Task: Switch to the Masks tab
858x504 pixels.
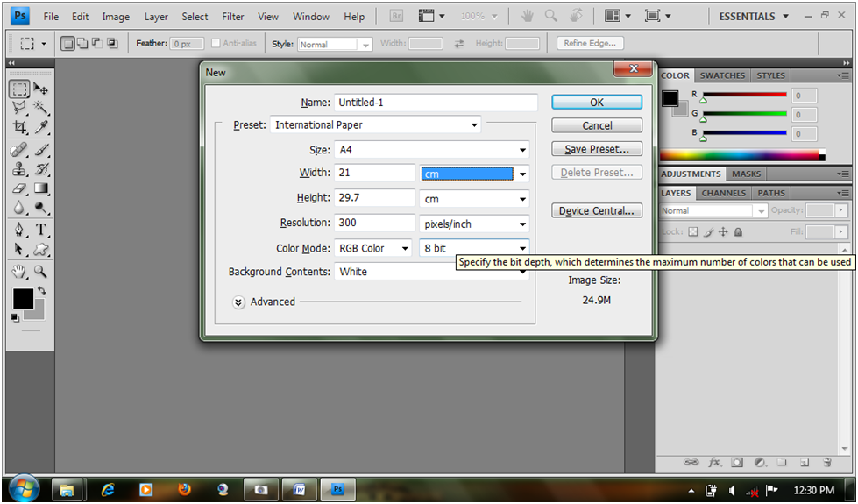Action: (x=747, y=174)
